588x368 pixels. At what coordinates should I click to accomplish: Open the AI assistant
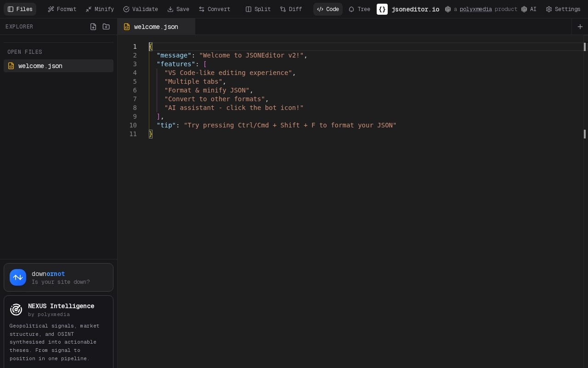pyautogui.click(x=529, y=9)
